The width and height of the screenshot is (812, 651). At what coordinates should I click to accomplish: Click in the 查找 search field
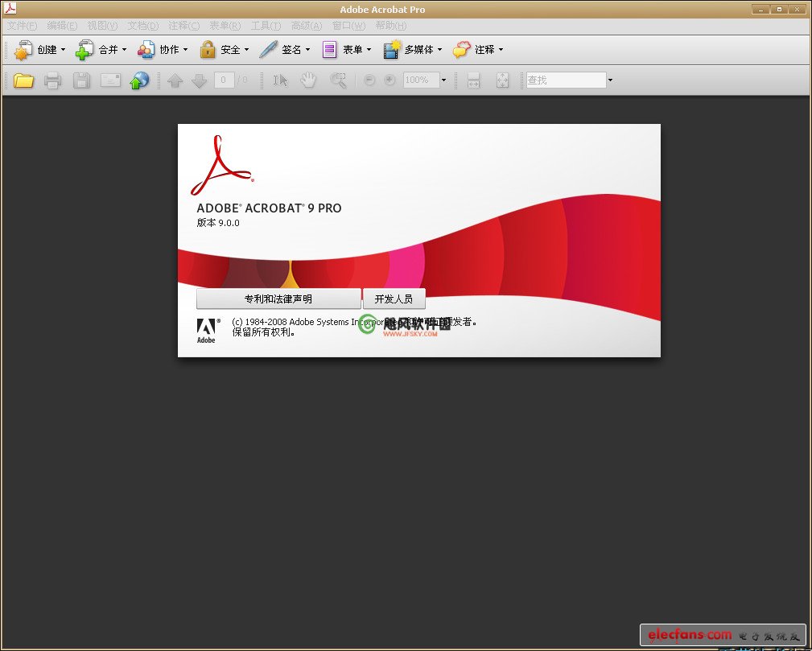[565, 80]
